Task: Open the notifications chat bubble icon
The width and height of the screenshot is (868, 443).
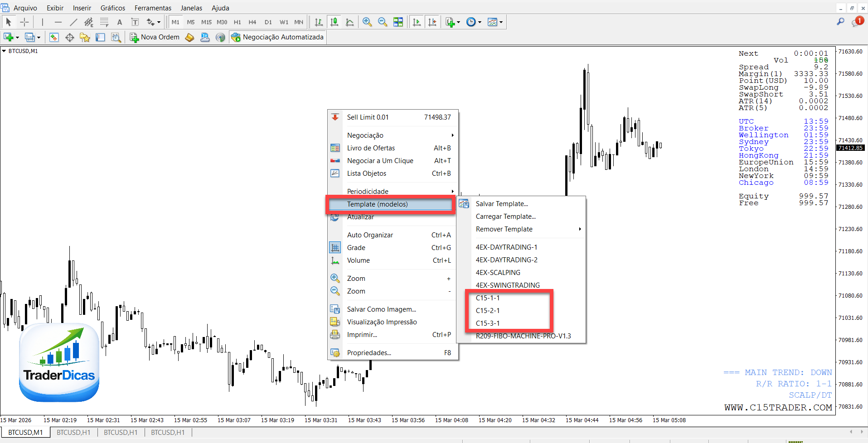Action: click(x=857, y=21)
